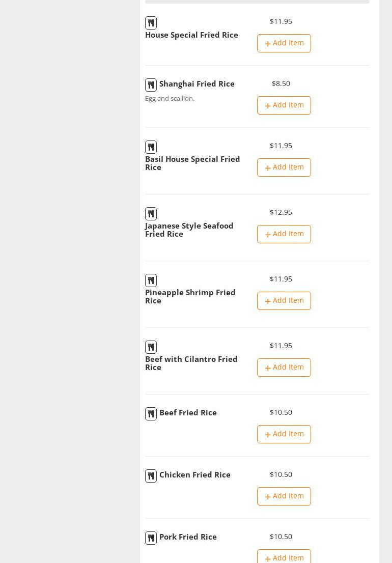Add Beef with Cilantro Fried Rice

point(284,368)
